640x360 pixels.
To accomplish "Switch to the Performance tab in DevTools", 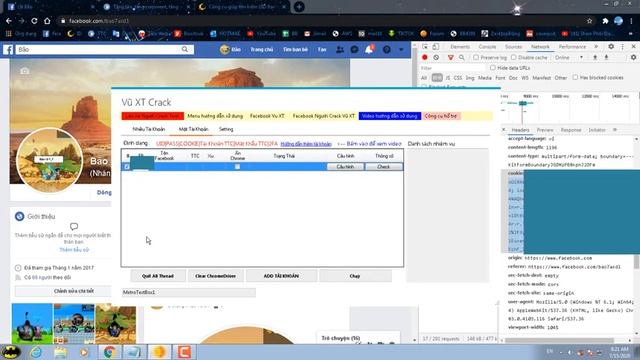I will tap(572, 47).
